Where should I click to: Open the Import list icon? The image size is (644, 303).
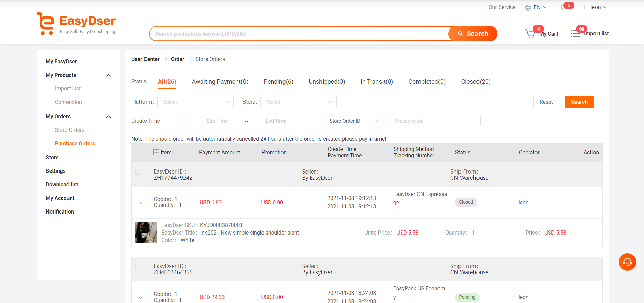pos(575,34)
